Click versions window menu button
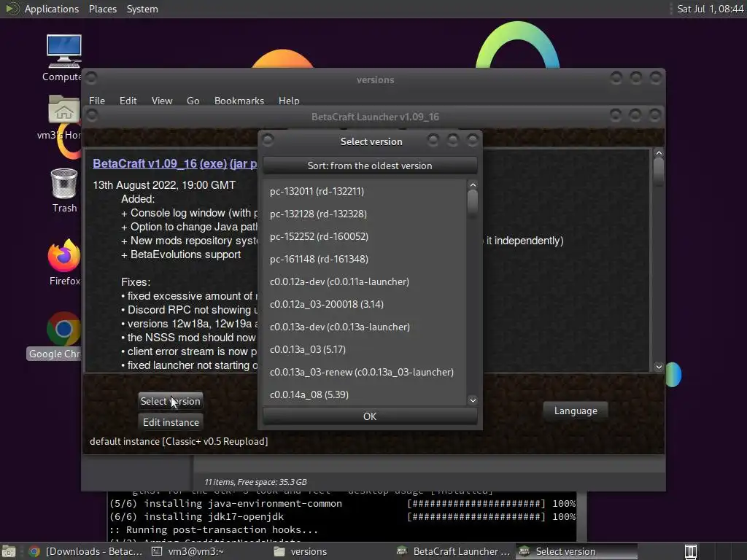 [x=91, y=77]
